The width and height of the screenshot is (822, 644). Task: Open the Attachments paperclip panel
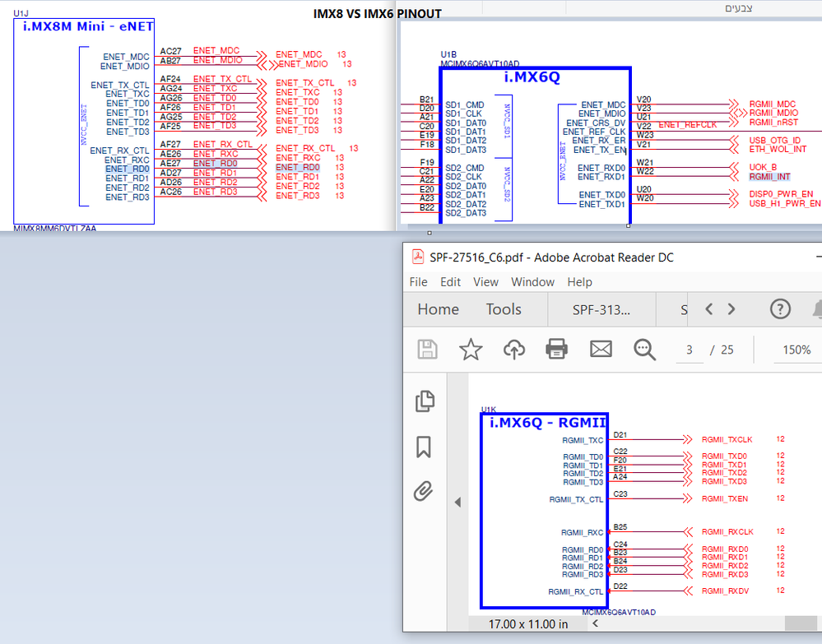423,489
